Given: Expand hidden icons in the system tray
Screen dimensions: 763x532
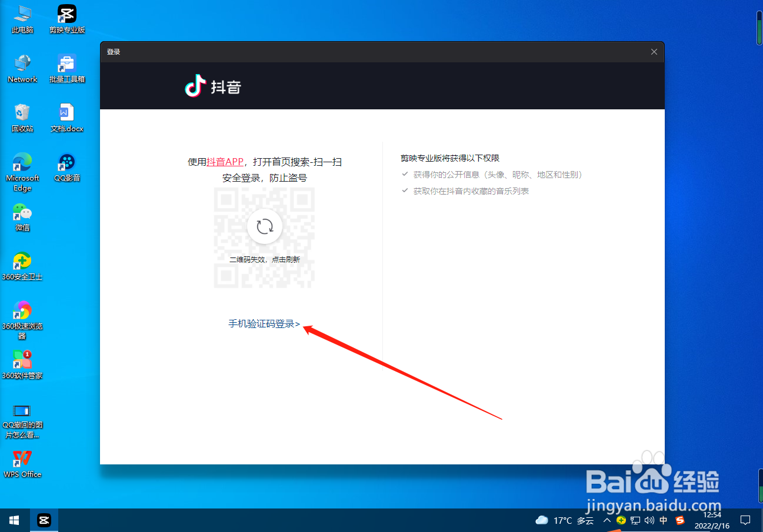Looking at the screenshot, I should point(606,520).
